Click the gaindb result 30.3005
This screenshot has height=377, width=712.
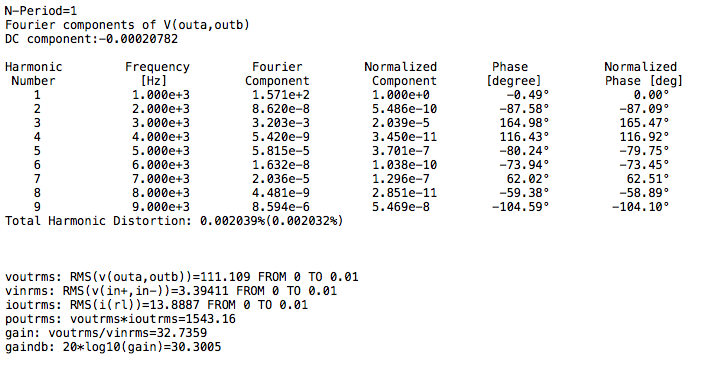pos(196,347)
